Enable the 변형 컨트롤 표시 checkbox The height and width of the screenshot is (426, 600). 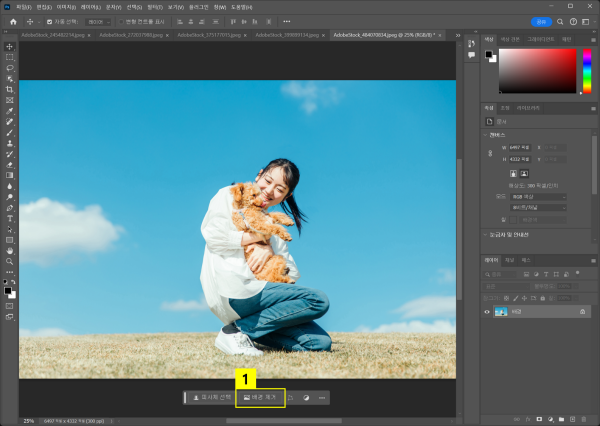coord(121,21)
